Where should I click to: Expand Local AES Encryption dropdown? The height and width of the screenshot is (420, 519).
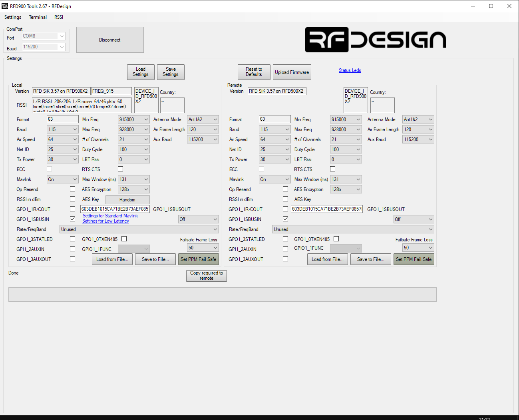tap(134, 189)
